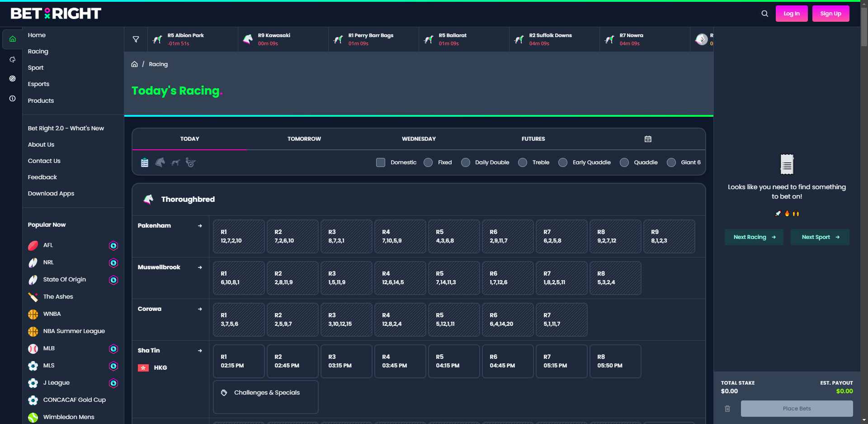Click the page vertical scrollbar thumb
This screenshot has height=424, width=868.
click(864, 27)
